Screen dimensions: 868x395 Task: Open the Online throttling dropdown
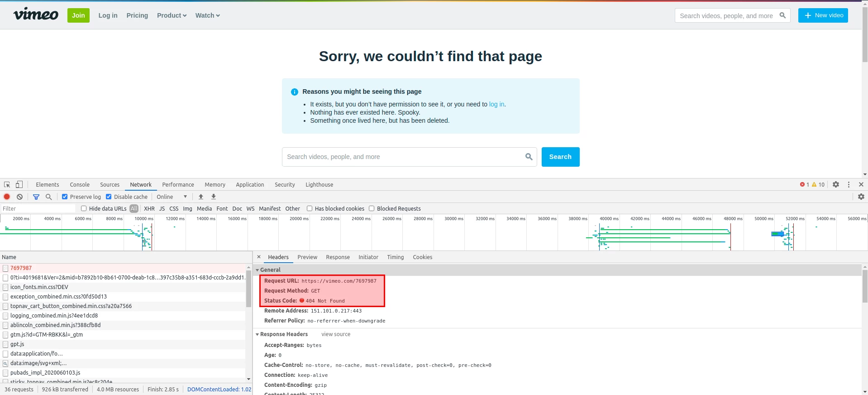coord(172,197)
